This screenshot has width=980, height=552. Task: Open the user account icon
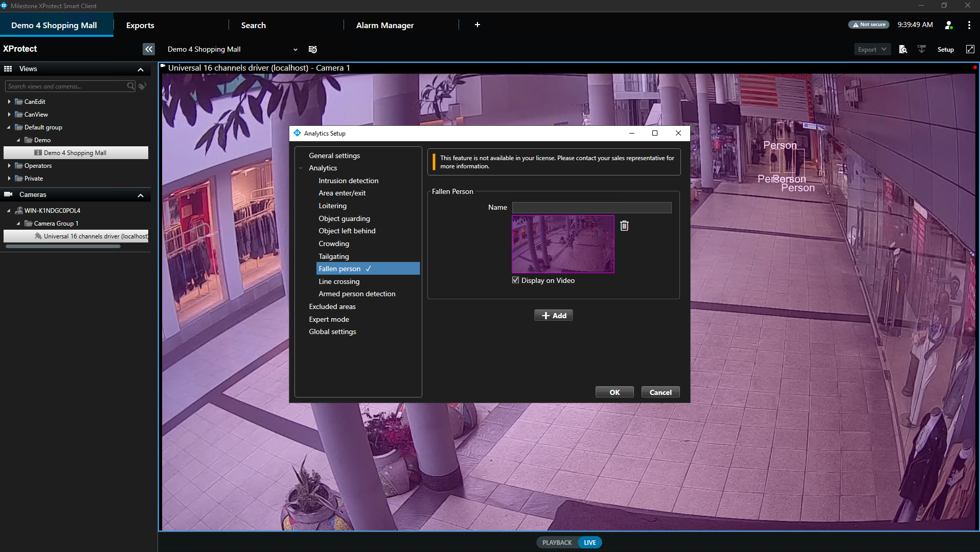point(949,25)
